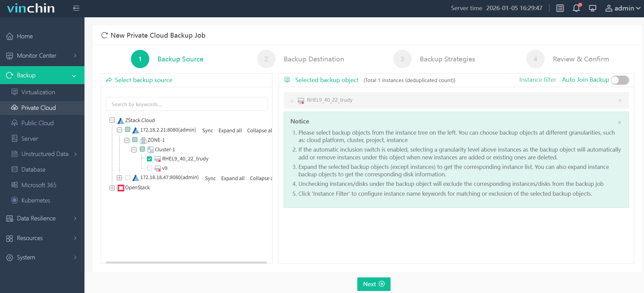Toggle the Auto Join Backup switch
Image resolution: width=644 pixels, height=293 pixels.
click(620, 80)
